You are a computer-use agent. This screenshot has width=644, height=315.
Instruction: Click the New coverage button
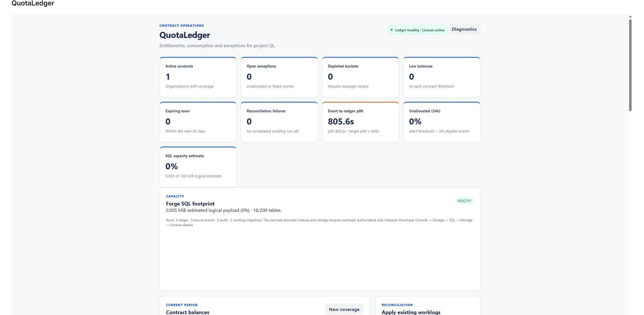tap(344, 309)
